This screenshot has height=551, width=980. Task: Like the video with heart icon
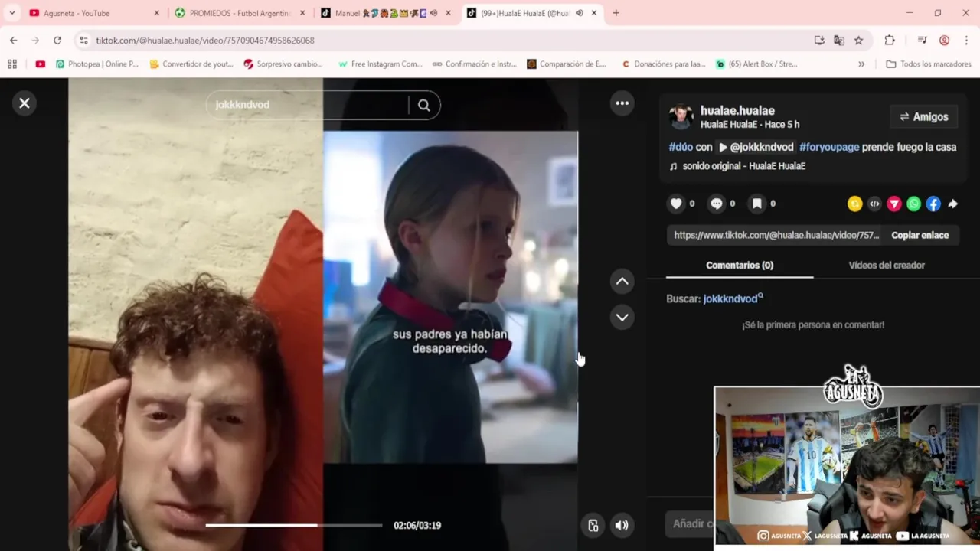[676, 204]
